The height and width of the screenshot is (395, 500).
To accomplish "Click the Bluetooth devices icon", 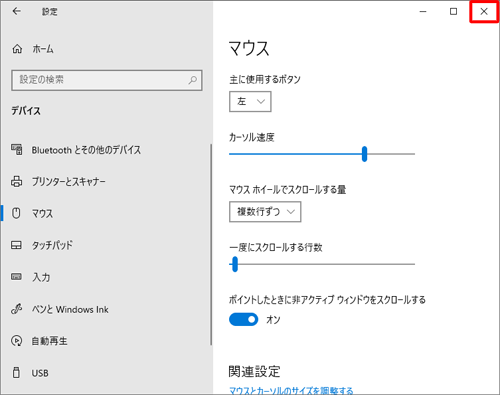I will [x=17, y=150].
